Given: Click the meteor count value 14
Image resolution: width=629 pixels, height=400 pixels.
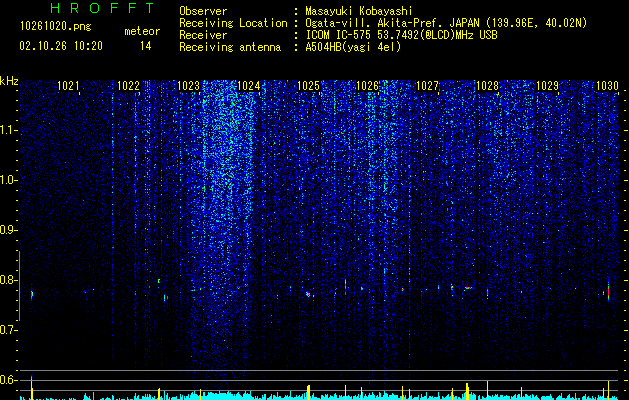Looking at the screenshot, I should click(x=146, y=46).
